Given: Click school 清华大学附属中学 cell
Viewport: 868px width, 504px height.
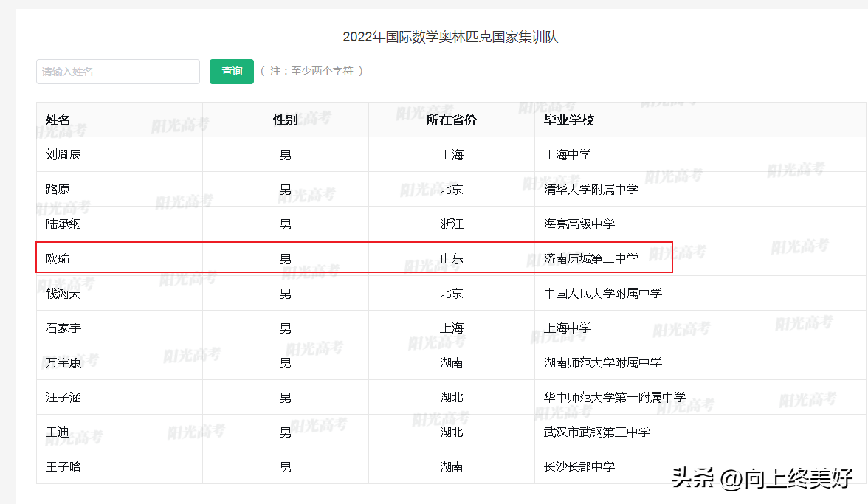Looking at the screenshot, I should click(591, 190).
